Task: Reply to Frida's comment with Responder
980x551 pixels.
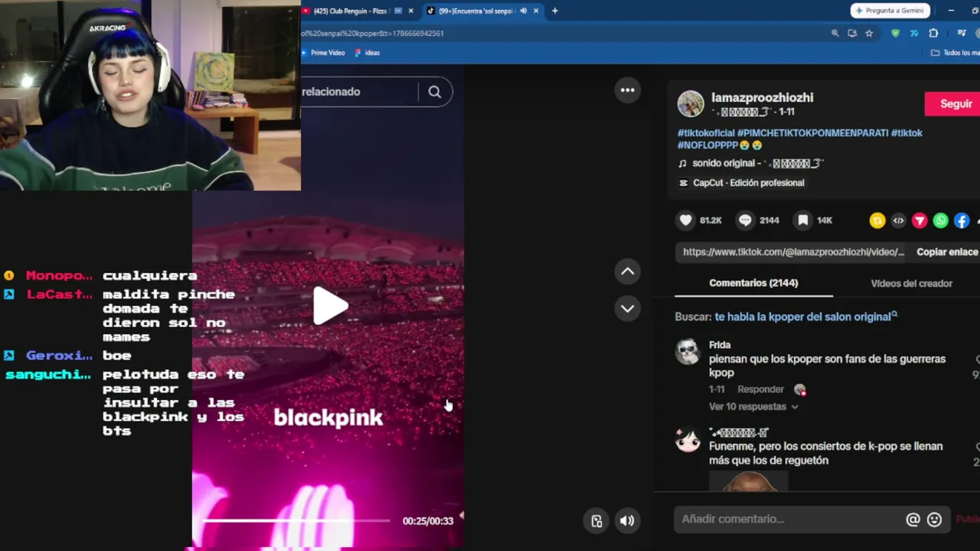Action: pyautogui.click(x=760, y=390)
